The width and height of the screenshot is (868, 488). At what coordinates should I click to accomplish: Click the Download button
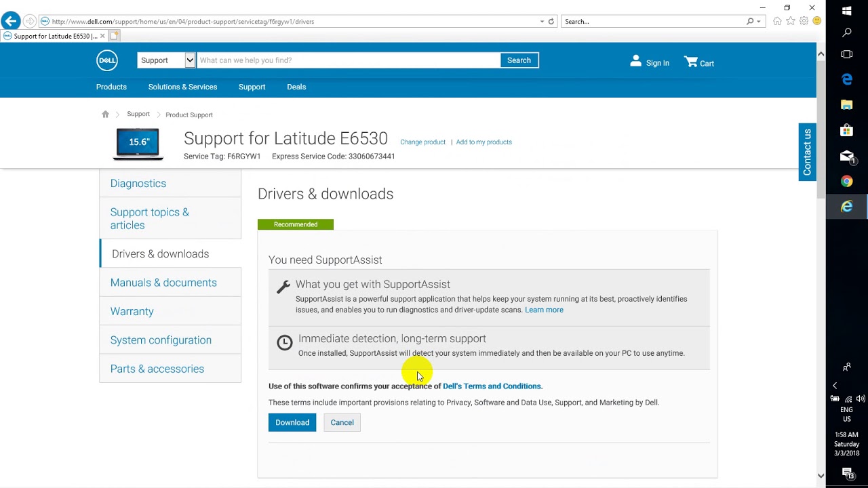[x=292, y=422]
